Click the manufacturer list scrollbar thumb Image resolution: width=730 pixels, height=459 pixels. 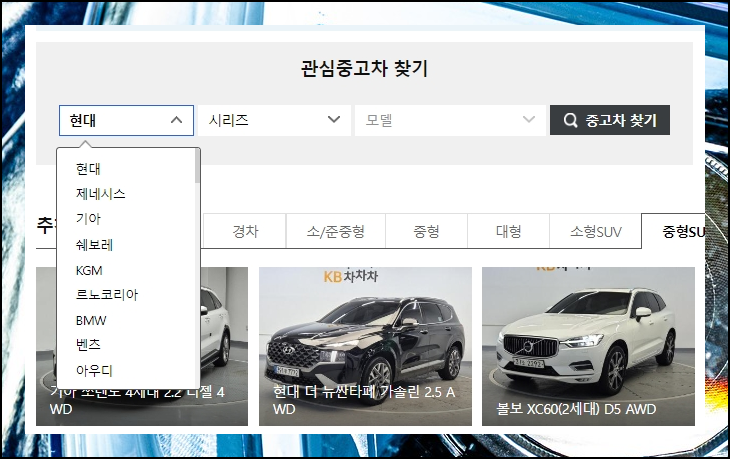pos(197,166)
